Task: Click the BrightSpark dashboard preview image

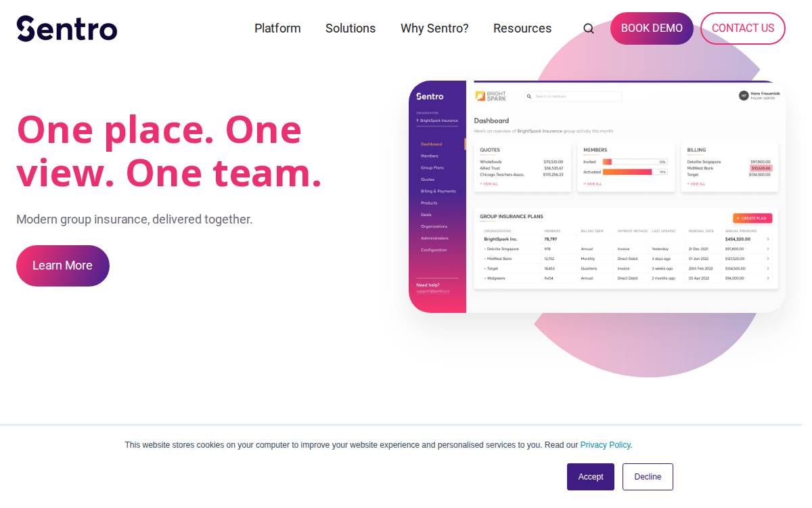Action: coord(597,196)
